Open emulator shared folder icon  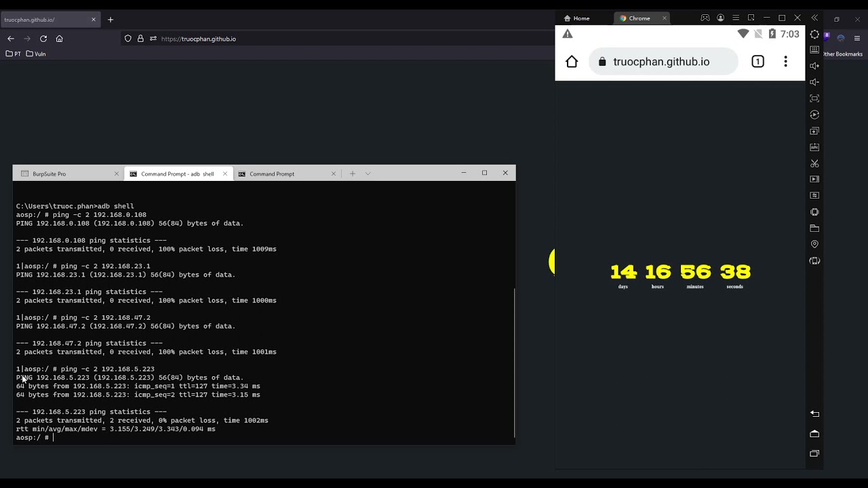click(x=814, y=228)
